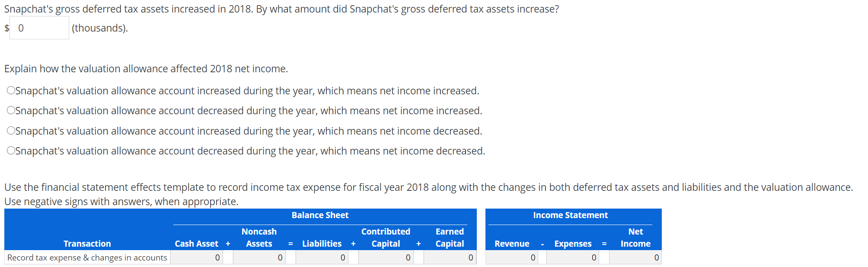Click the Cash Asset value cell
The width and height of the screenshot is (868, 267).
coord(197,257)
